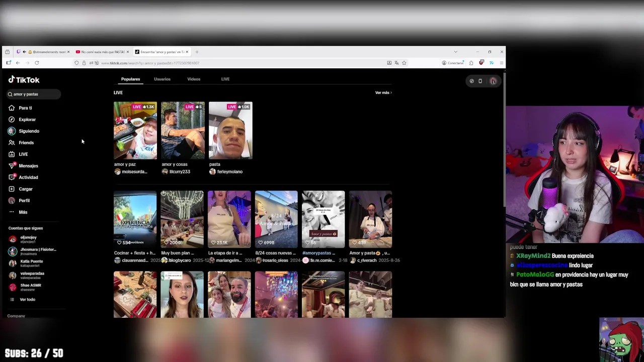
Task: Expand the Más options
Action: coord(18,212)
